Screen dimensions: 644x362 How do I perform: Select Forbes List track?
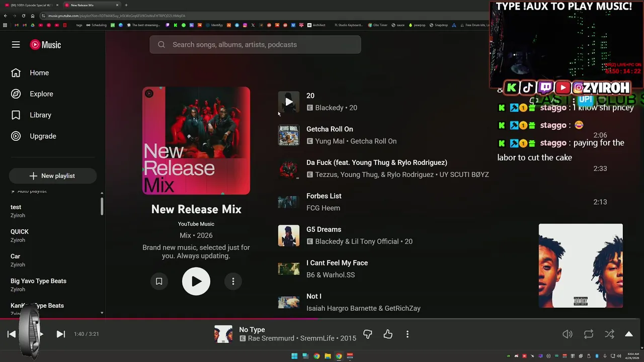tap(324, 196)
